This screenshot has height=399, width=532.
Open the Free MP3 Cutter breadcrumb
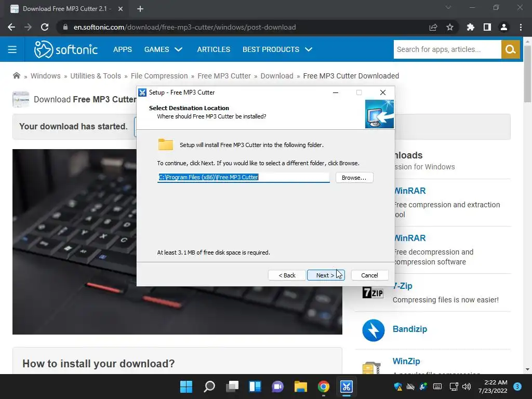point(224,76)
